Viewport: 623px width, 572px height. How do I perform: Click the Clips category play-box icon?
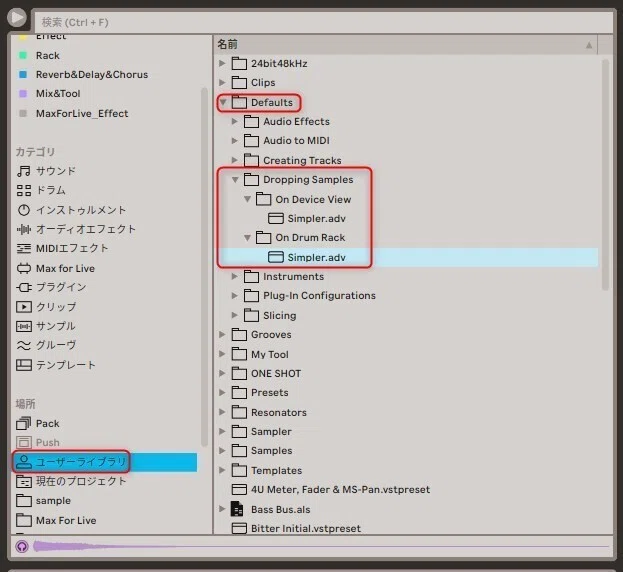pos(23,307)
